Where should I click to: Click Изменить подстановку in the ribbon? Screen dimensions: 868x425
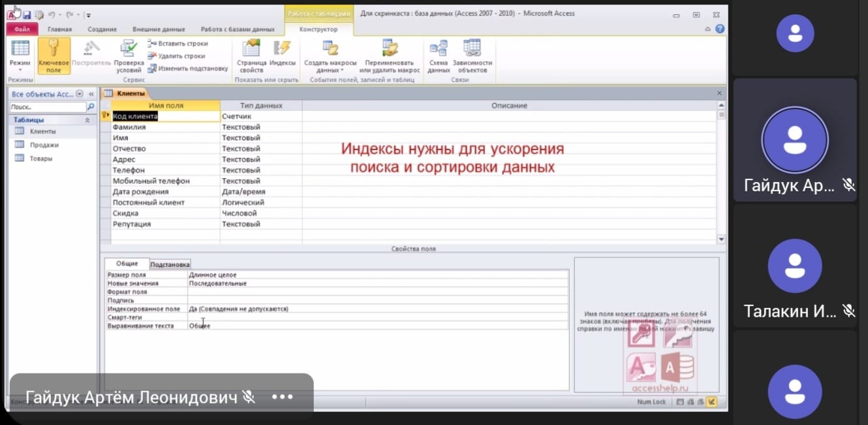[188, 69]
